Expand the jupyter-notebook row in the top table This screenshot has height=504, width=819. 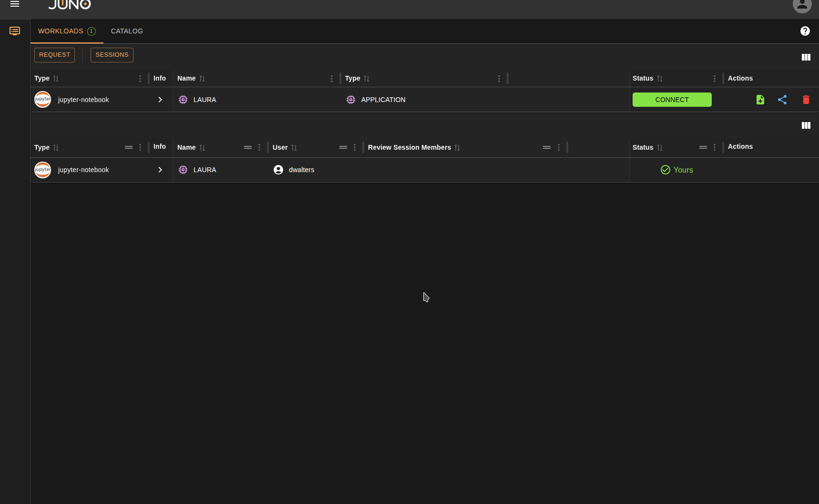click(160, 100)
